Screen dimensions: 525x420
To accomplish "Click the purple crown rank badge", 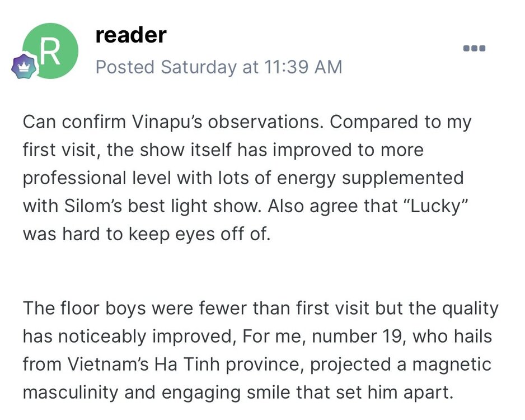I will pos(24,66).
